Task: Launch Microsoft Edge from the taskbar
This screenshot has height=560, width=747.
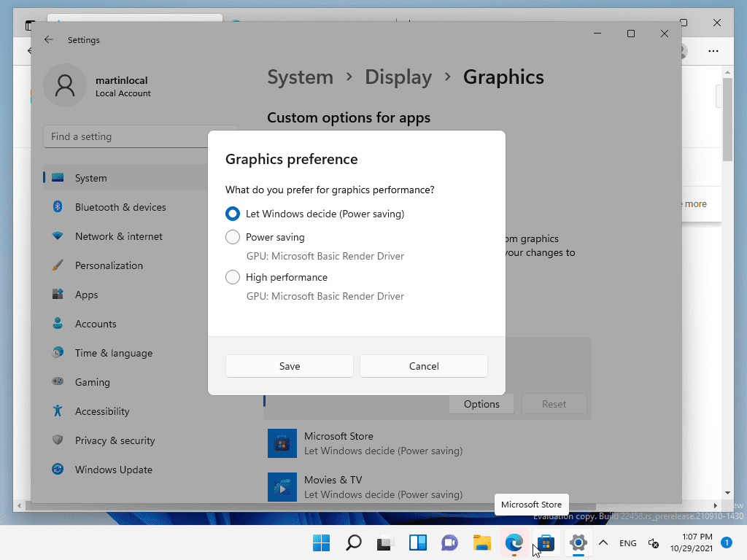Action: coord(514,544)
